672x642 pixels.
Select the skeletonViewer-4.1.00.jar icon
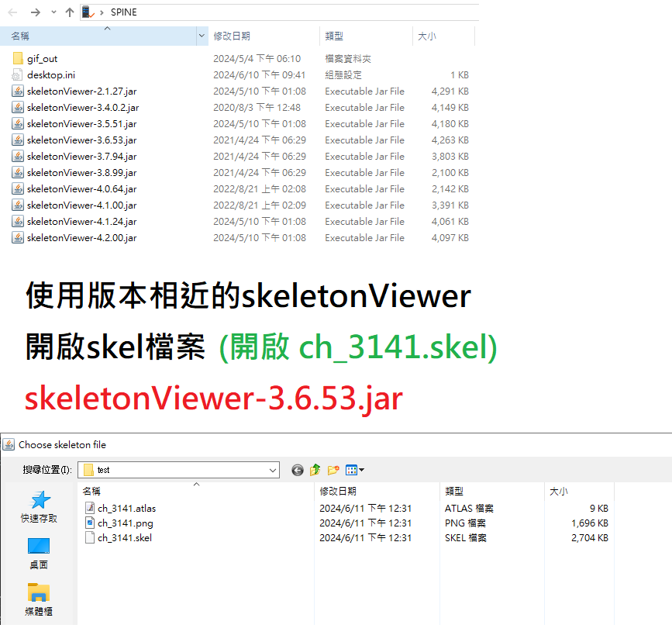[18, 205]
